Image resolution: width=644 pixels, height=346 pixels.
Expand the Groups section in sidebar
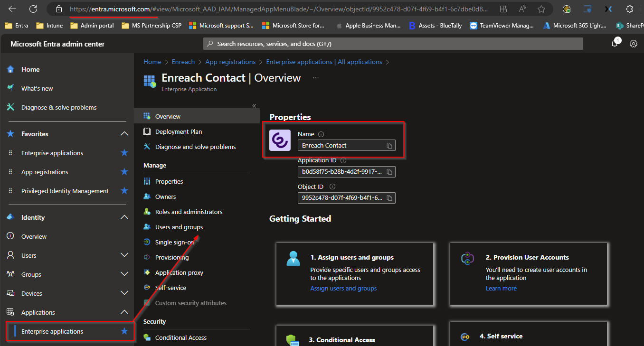124,274
